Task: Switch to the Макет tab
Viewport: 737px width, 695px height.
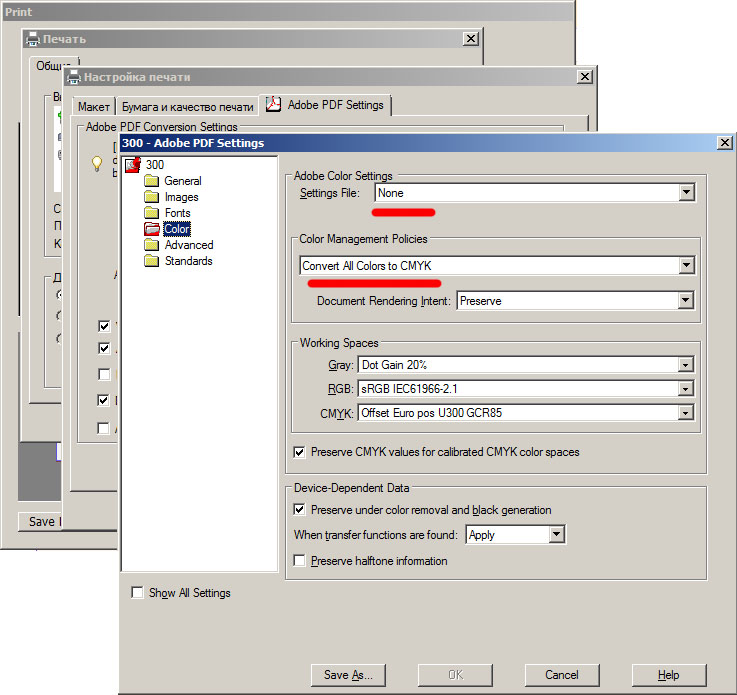Action: click(x=94, y=107)
